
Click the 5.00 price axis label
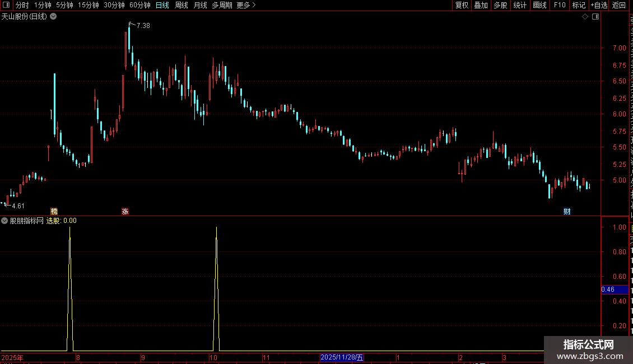point(619,180)
